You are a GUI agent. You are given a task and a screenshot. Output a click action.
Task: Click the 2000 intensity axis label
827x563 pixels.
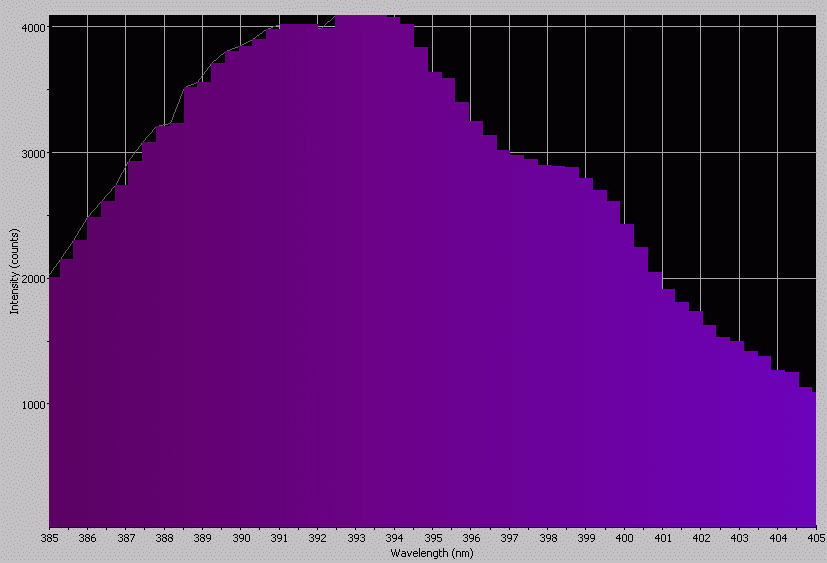pyautogui.click(x=33, y=279)
